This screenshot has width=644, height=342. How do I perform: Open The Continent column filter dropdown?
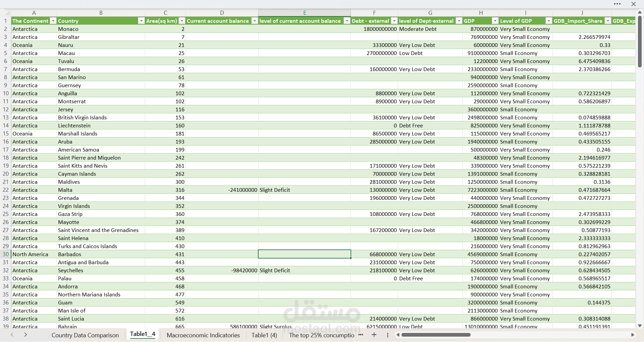pyautogui.click(x=53, y=21)
